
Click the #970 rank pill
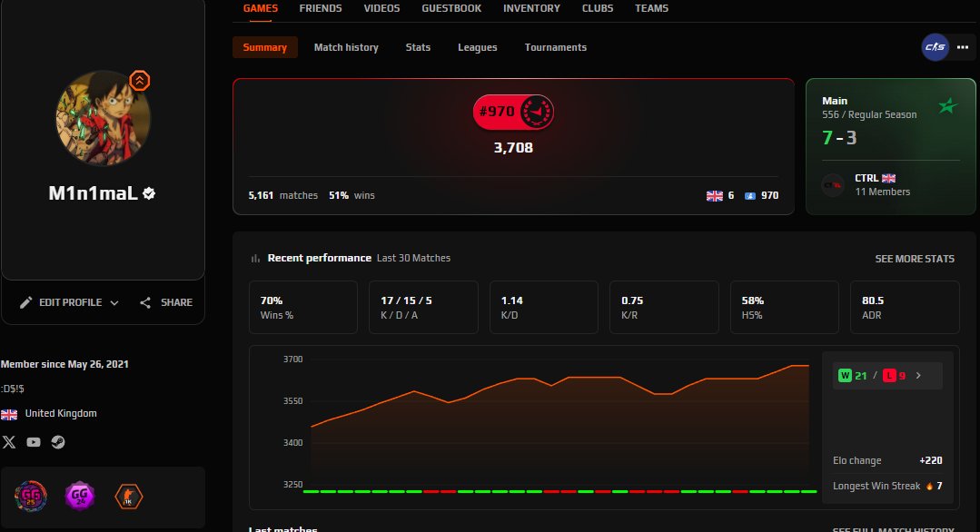pos(513,112)
